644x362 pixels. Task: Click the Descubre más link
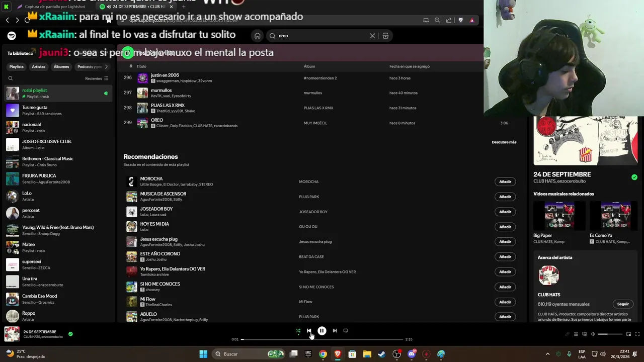click(504, 142)
